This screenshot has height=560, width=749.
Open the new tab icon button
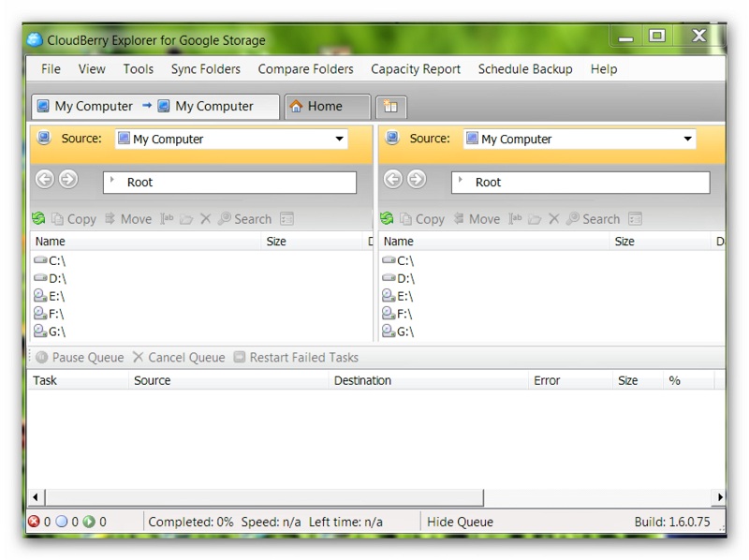[390, 107]
